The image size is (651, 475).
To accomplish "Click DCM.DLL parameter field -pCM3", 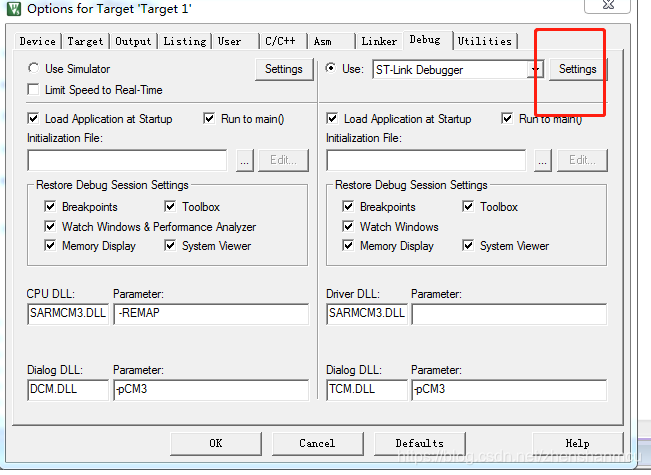I will point(211,390).
